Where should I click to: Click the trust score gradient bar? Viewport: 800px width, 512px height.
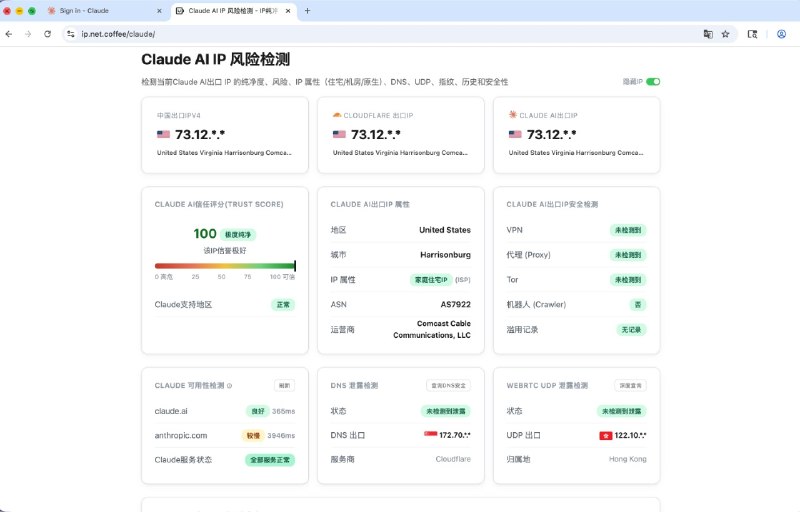pos(225,266)
